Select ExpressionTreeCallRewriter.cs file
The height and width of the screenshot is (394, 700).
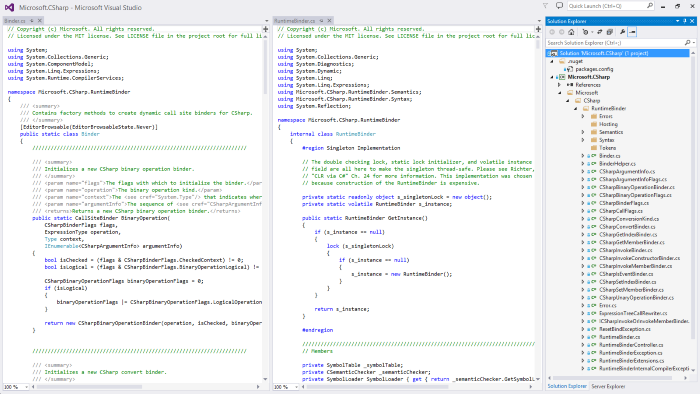click(x=633, y=313)
